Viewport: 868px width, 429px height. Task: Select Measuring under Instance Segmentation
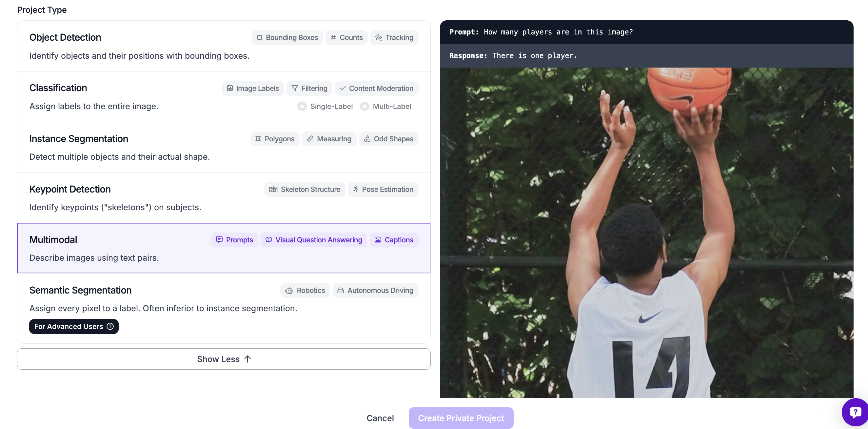tap(329, 139)
